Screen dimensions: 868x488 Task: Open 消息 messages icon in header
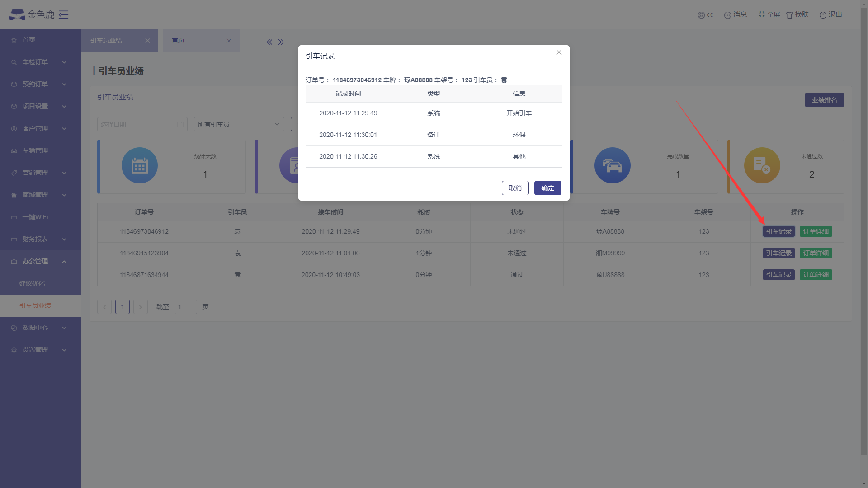[x=727, y=15]
